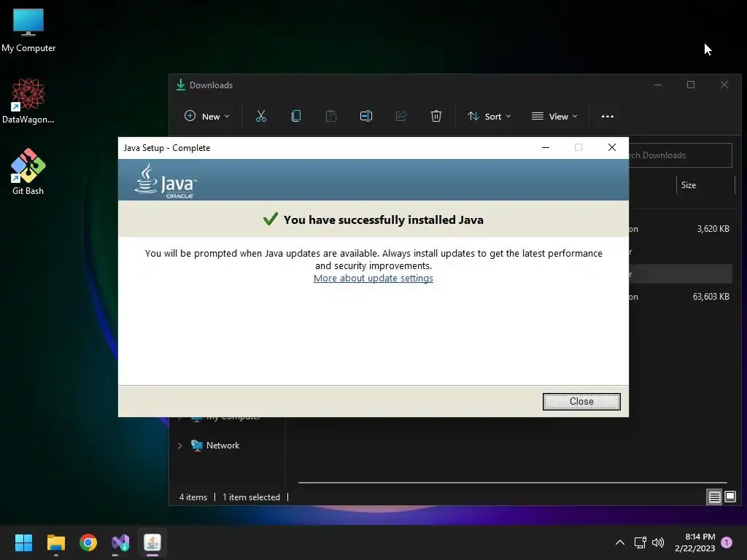Click the Cut scissors icon in Downloads toolbar
Viewport: 747px width, 560px height.
pyautogui.click(x=261, y=116)
